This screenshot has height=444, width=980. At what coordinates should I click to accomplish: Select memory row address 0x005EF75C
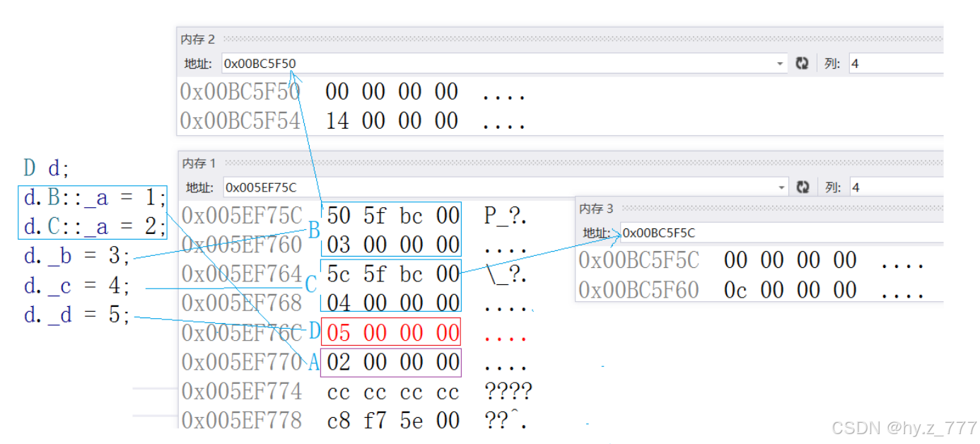pyautogui.click(x=242, y=216)
